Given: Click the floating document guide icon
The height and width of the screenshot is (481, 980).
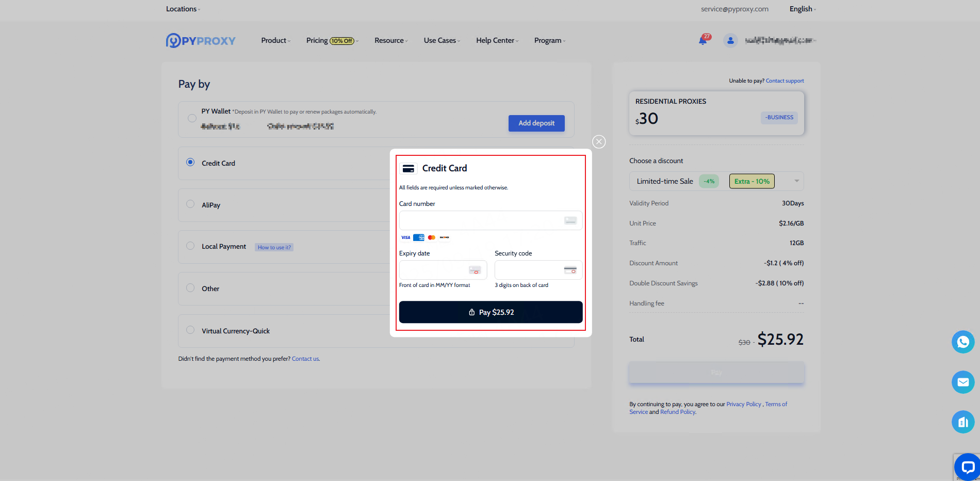Looking at the screenshot, I should click(x=962, y=422).
